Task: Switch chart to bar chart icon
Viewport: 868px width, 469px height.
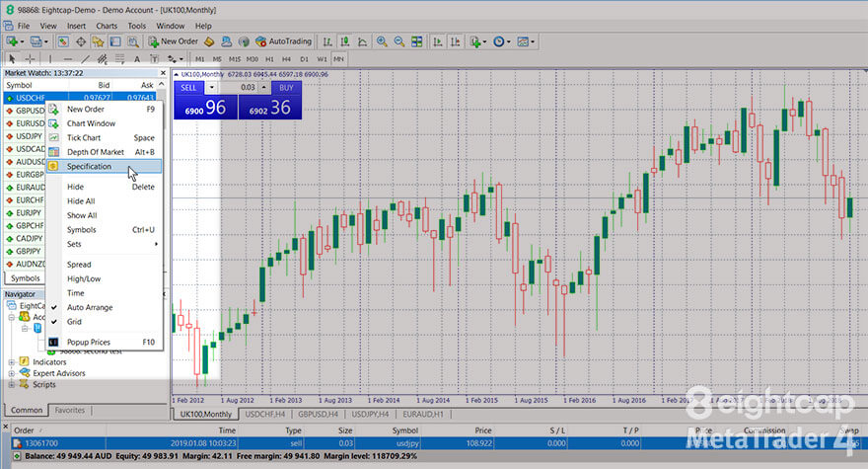Action: 327,41
